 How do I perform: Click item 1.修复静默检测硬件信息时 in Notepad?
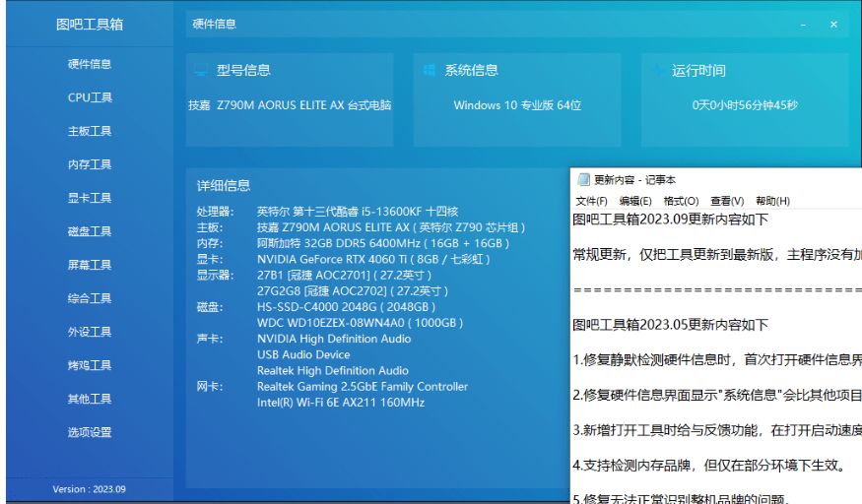tap(717, 360)
